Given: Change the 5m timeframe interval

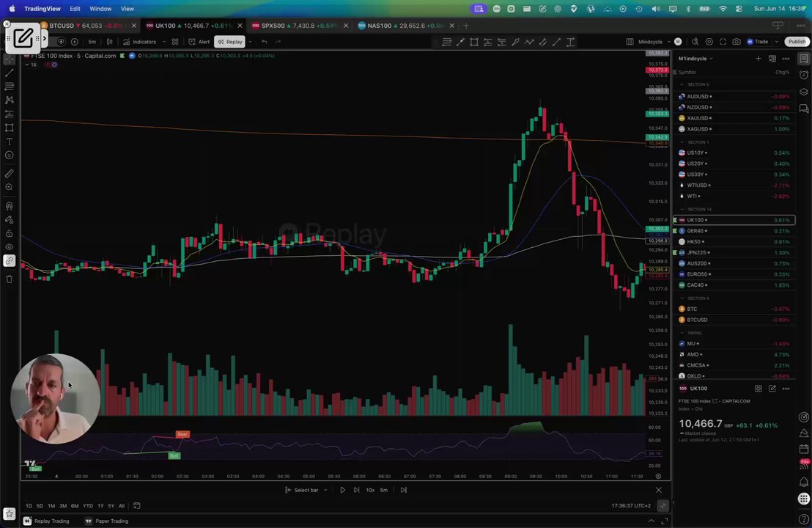Looking at the screenshot, I should tap(92, 42).
